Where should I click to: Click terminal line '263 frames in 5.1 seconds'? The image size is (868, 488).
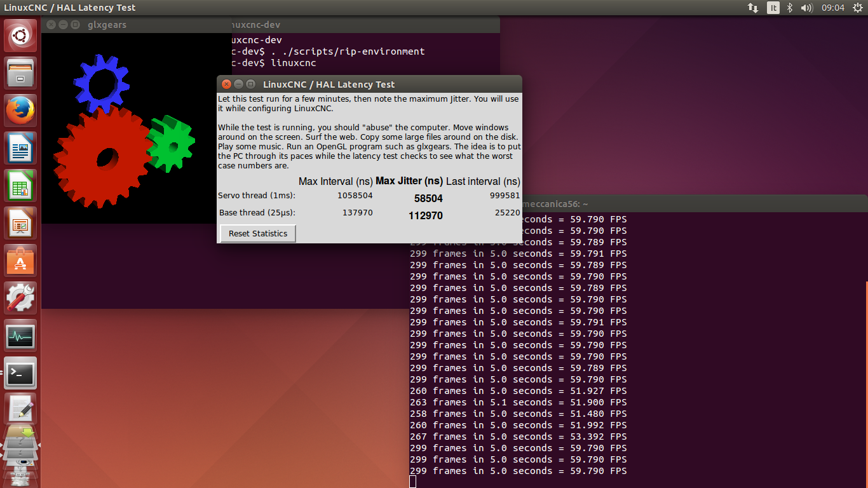(519, 402)
